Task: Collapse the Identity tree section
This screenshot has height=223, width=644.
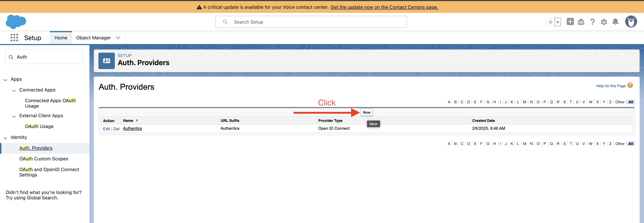Action: [x=6, y=138]
